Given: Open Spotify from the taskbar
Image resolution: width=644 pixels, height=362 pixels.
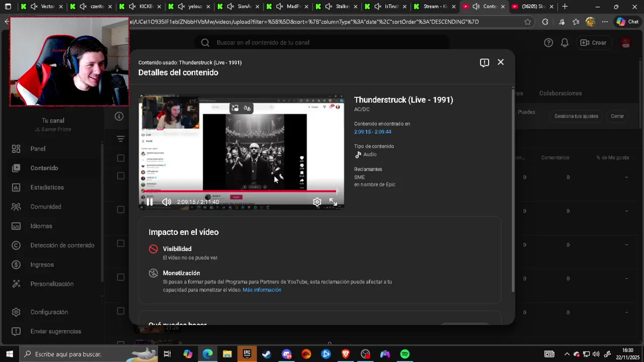Looking at the screenshot, I should coord(405,354).
